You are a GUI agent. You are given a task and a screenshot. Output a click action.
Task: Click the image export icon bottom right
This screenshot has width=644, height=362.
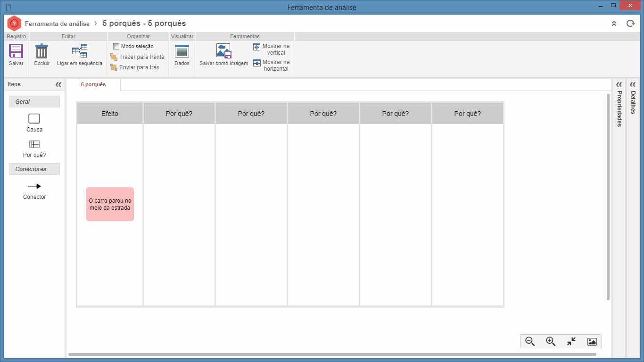click(x=592, y=342)
